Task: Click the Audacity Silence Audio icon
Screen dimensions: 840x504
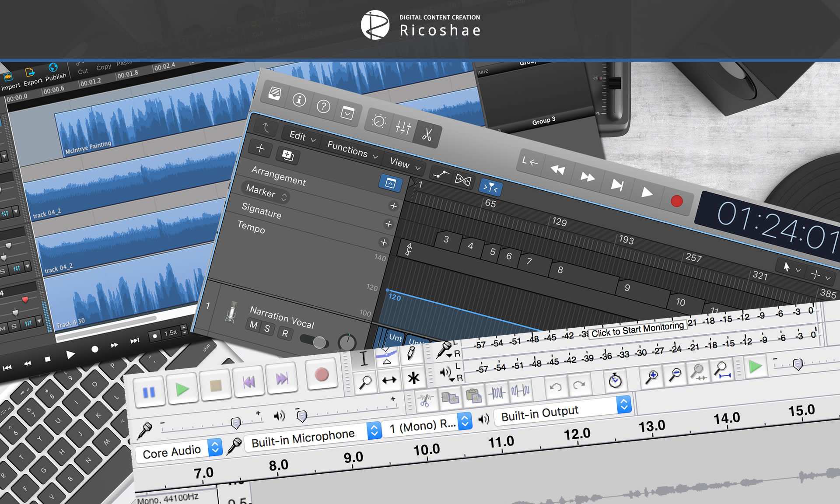Action: [x=520, y=390]
